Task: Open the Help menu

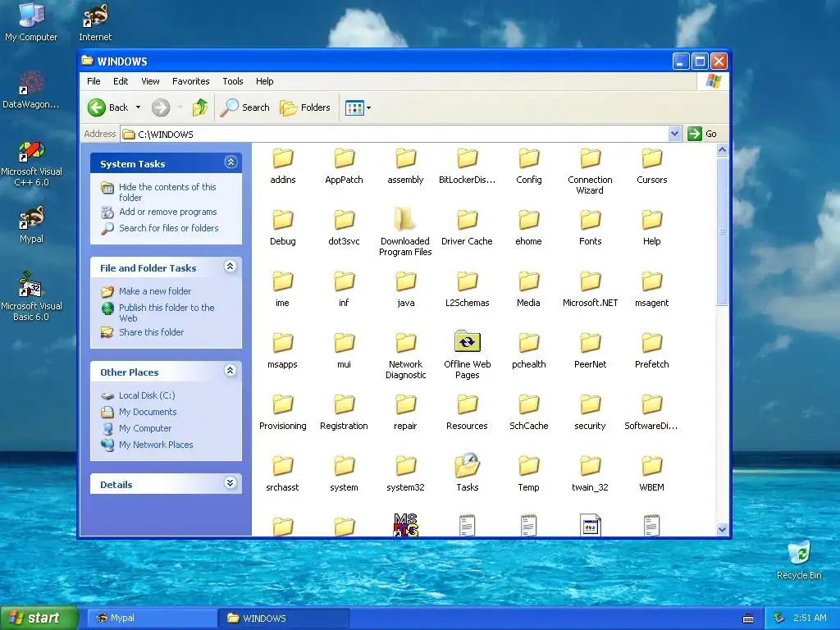Action: click(x=265, y=81)
